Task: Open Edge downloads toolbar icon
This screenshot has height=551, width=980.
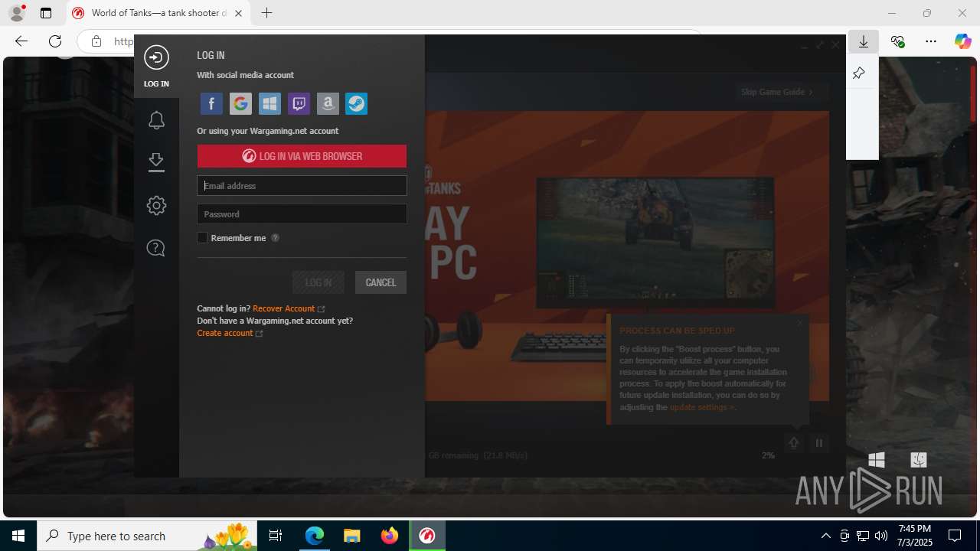Action: pos(864,41)
